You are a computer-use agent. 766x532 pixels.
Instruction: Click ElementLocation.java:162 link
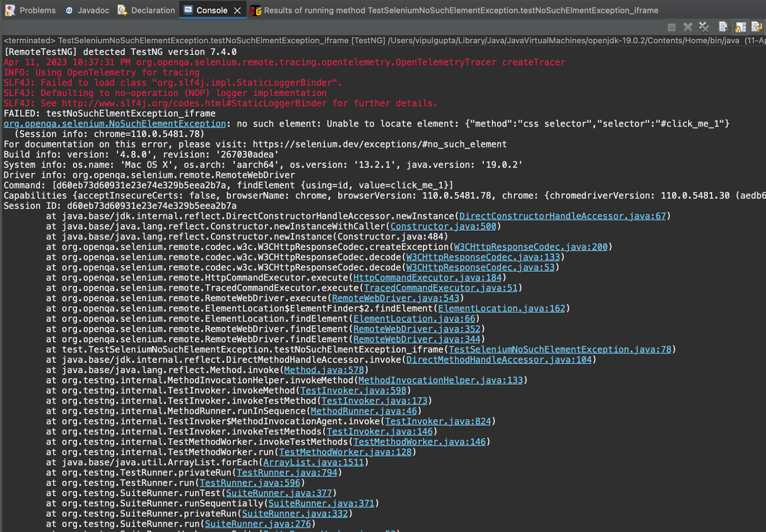pyautogui.click(x=501, y=309)
